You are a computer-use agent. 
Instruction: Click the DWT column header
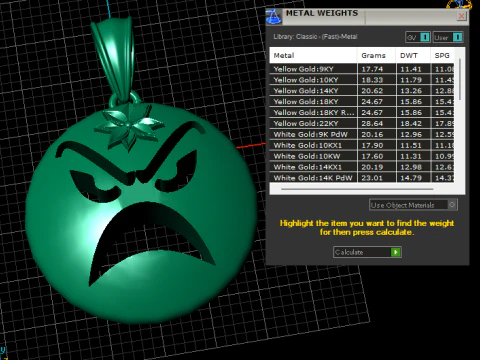tap(413, 55)
